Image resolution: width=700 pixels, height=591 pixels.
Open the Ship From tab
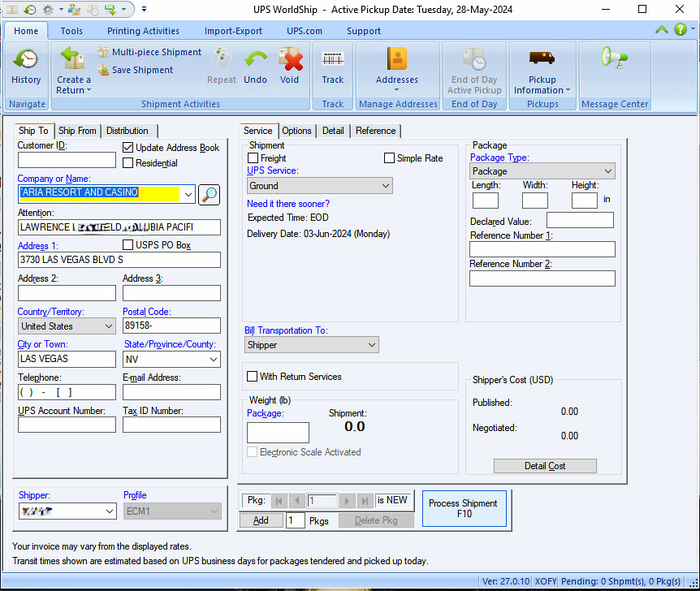pyautogui.click(x=77, y=131)
